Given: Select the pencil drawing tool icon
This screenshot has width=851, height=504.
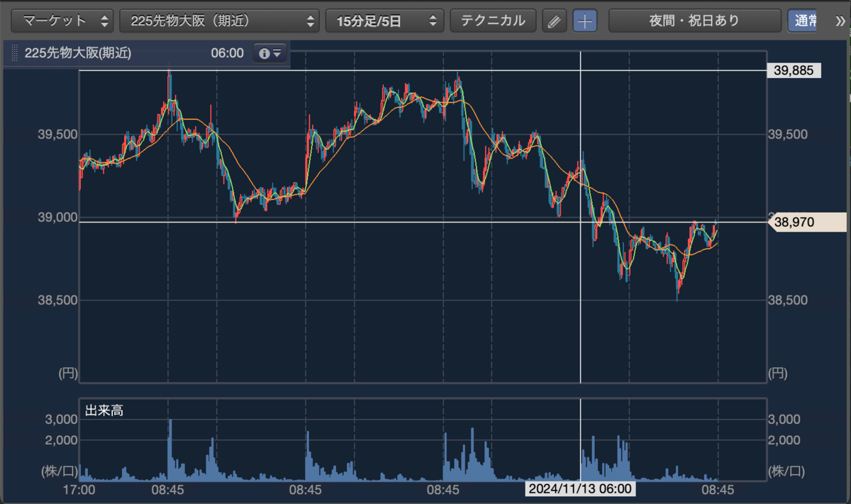Looking at the screenshot, I should (x=555, y=21).
